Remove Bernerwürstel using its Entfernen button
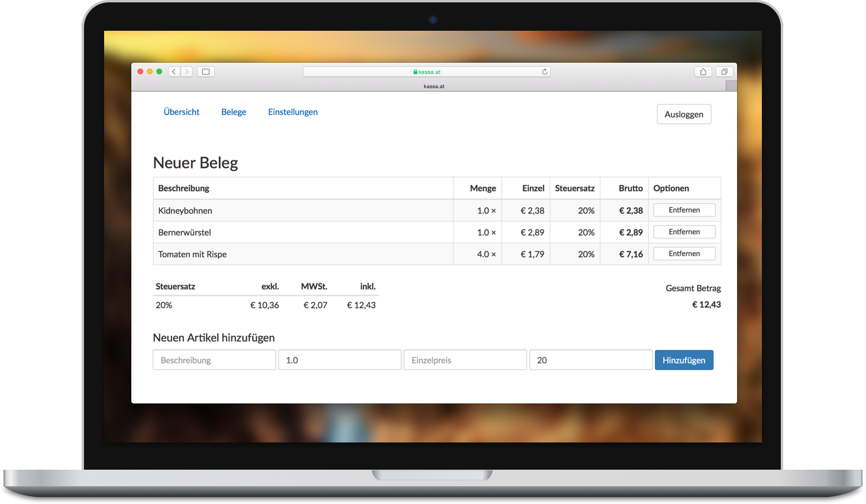The height and width of the screenshot is (504, 866). pos(684,232)
